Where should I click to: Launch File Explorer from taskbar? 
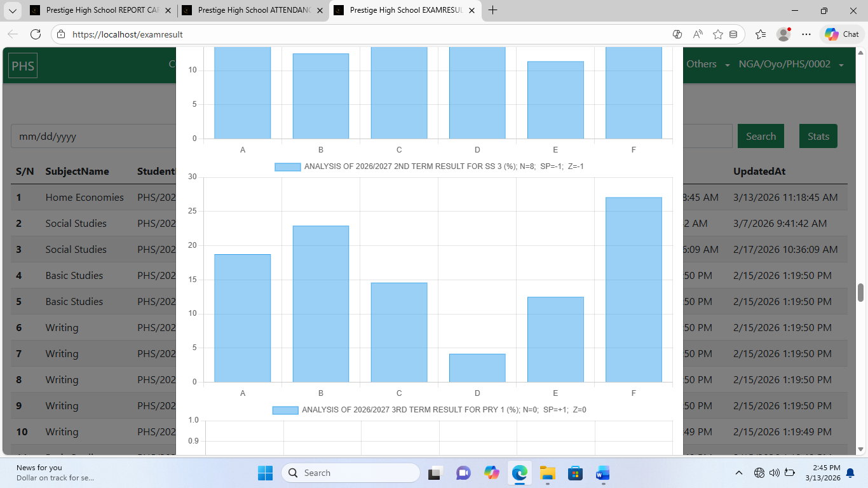(x=547, y=473)
